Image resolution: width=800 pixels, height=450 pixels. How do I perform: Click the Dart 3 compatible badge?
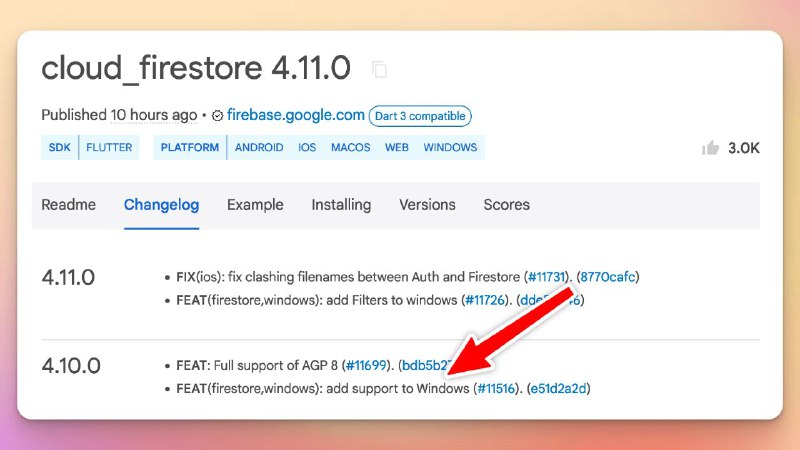coord(420,116)
